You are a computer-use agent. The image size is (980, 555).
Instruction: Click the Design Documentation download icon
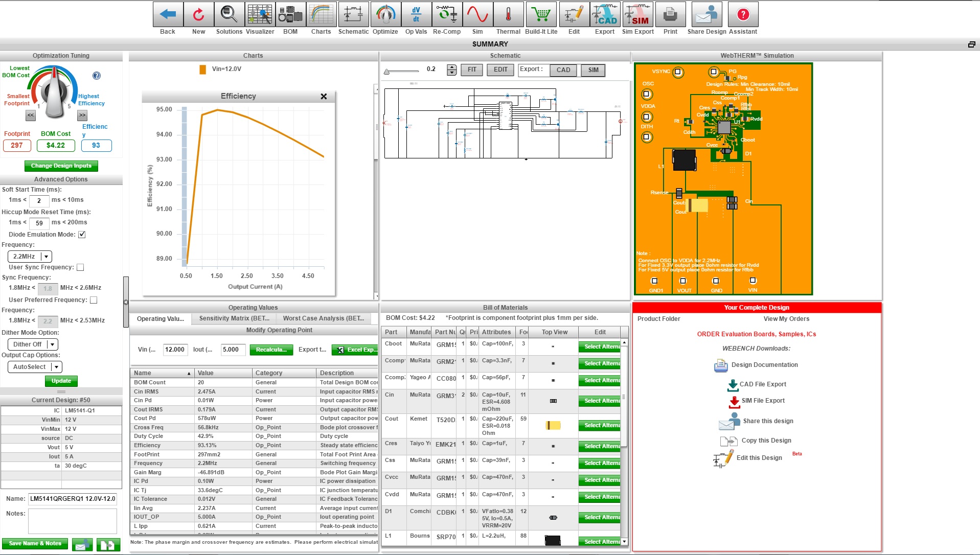coord(721,365)
